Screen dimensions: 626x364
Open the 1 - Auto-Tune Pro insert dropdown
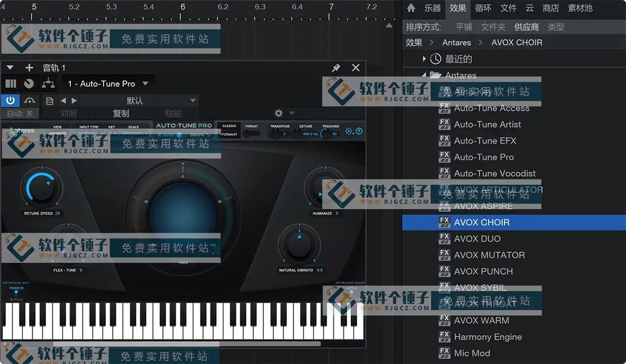tap(108, 83)
